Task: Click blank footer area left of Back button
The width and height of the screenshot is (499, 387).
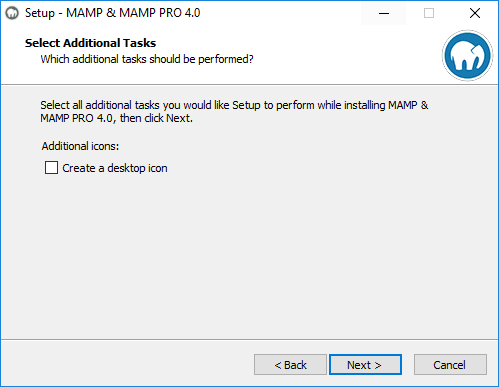Action: point(127,365)
